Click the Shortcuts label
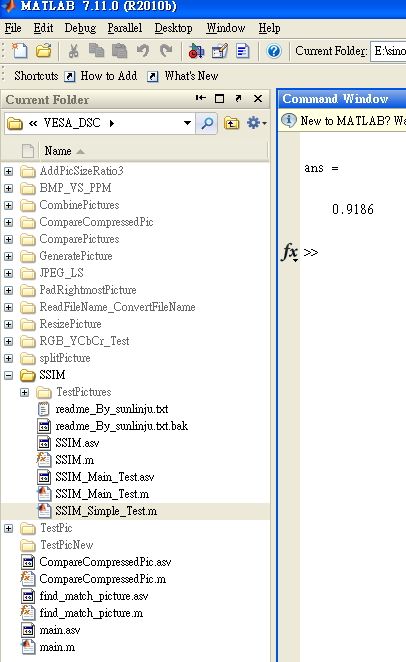The image size is (406, 662). [36, 76]
